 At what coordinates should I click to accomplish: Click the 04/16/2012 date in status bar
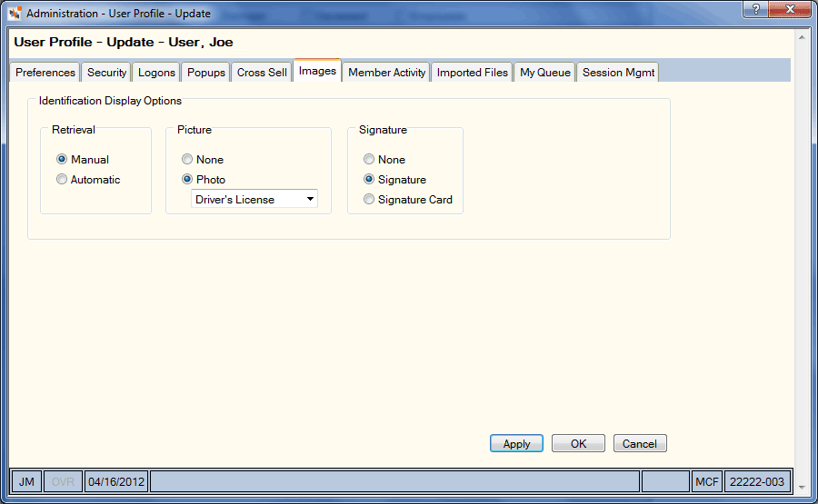click(116, 481)
